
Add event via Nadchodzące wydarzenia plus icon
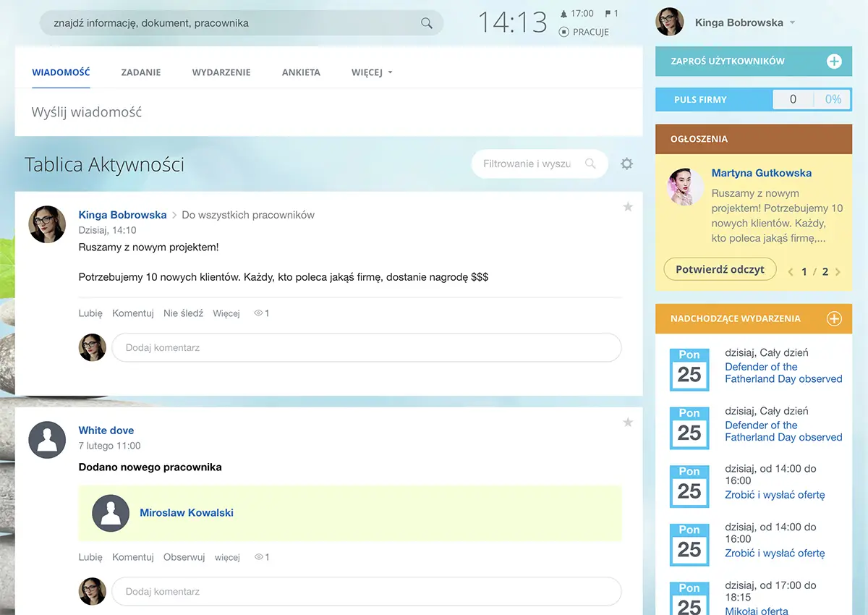point(834,318)
